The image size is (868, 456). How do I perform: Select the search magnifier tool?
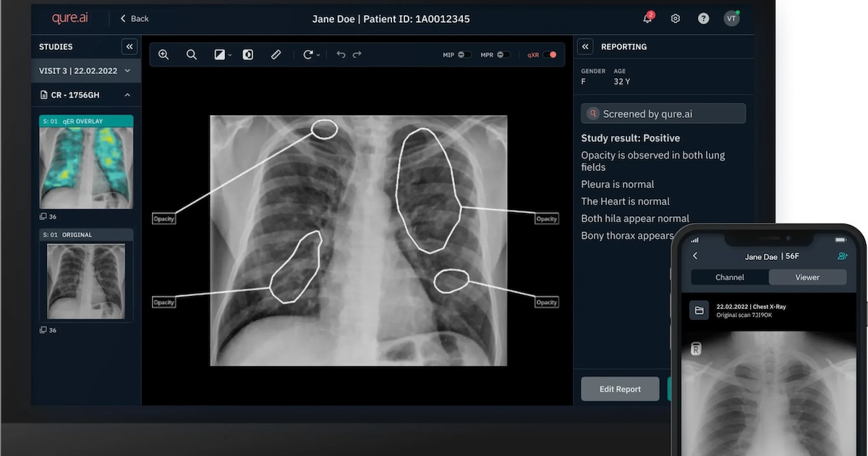192,54
